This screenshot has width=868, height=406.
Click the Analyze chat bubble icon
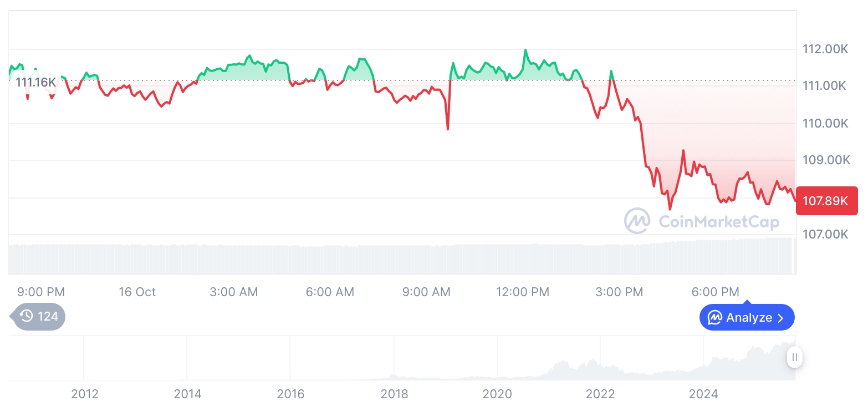click(715, 318)
